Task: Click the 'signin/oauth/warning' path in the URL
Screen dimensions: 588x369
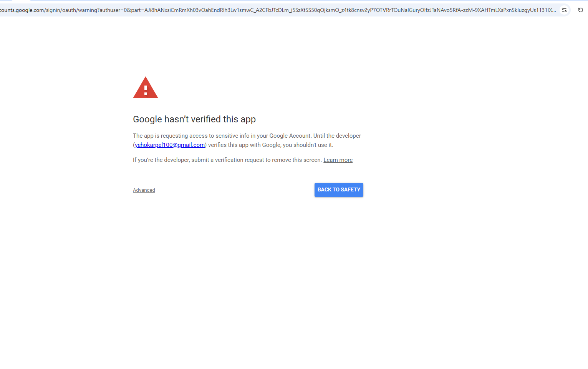Action: [x=71, y=10]
